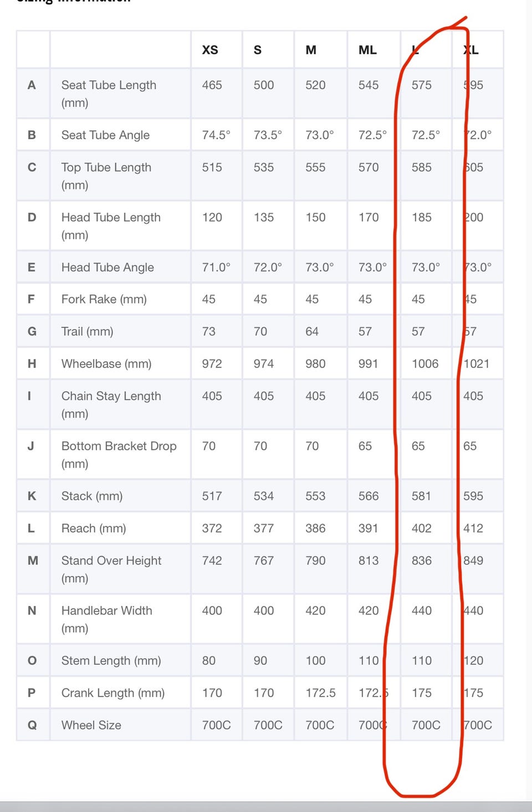Screen dimensions: 532x812
Task: Click the 581 stack value
Action: (x=421, y=496)
